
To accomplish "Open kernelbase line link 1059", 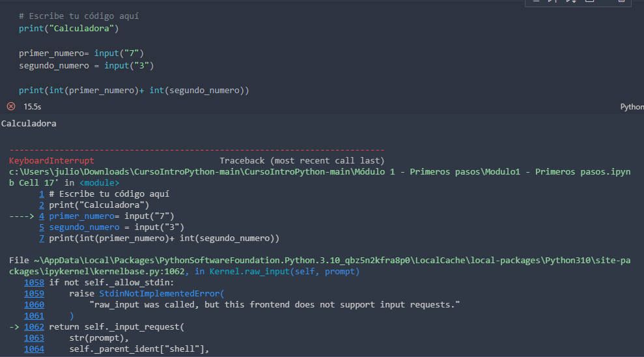I will pyautogui.click(x=34, y=294).
